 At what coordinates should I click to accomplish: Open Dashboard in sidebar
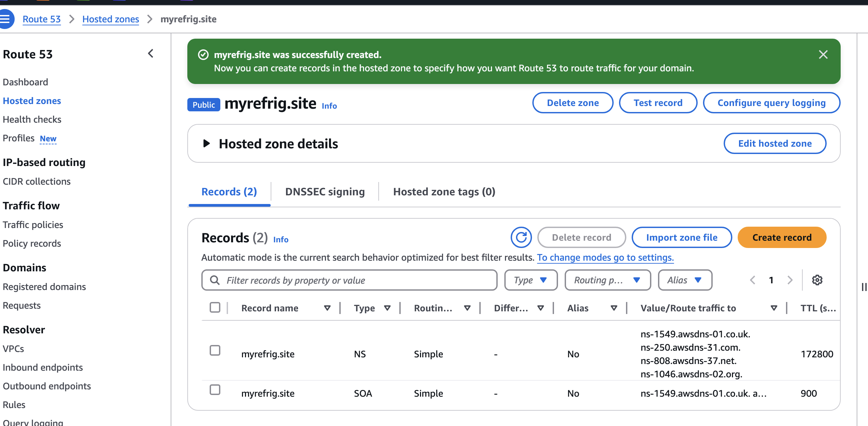pos(26,82)
